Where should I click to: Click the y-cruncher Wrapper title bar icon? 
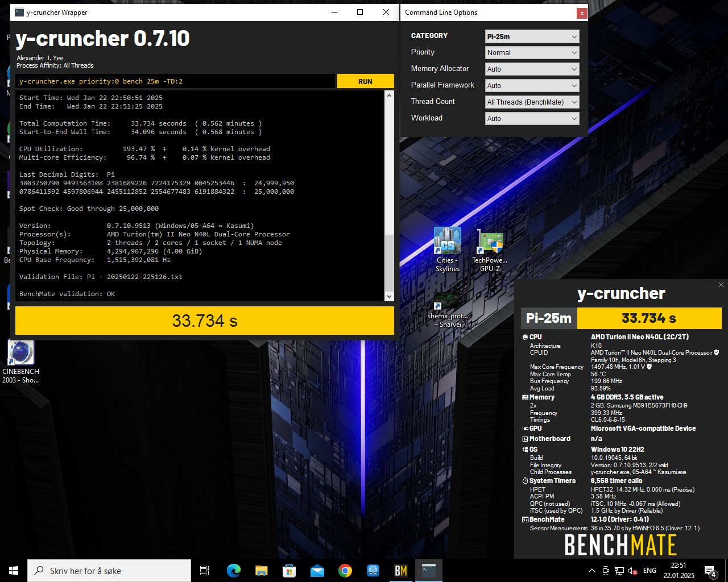point(19,12)
